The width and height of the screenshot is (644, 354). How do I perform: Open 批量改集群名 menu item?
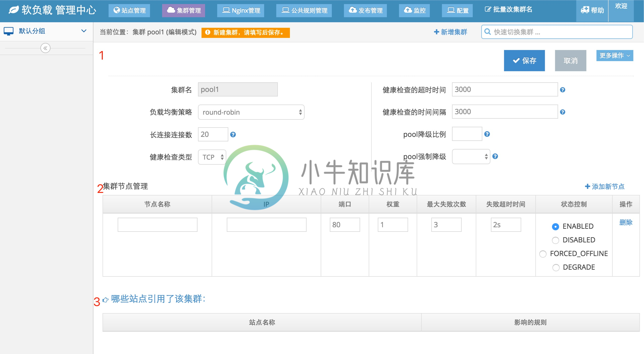508,10
